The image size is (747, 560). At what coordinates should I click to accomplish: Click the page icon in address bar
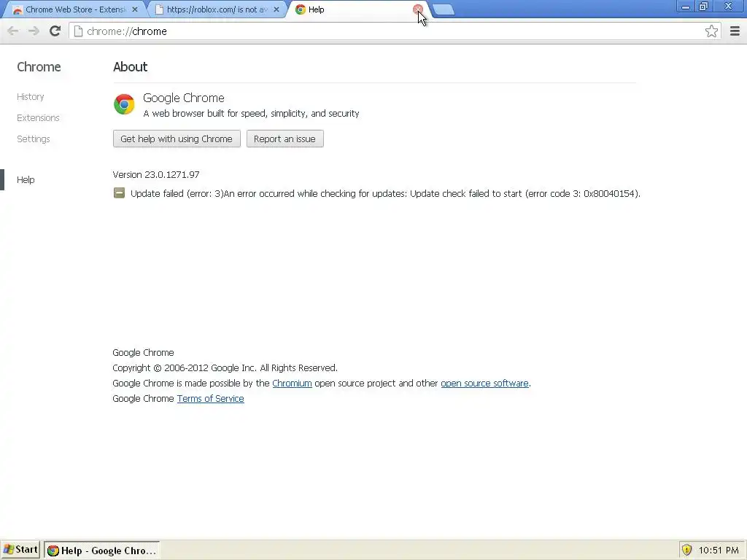78,31
